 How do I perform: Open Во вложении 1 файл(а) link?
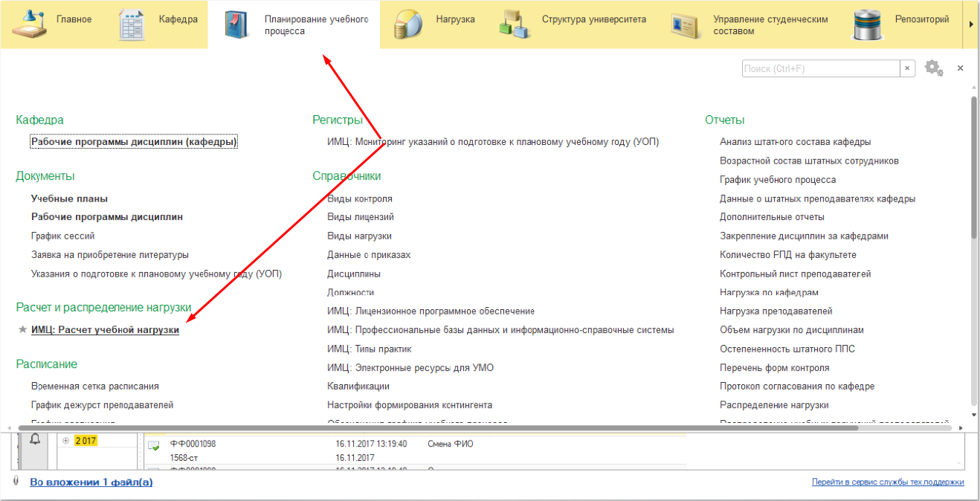(x=91, y=482)
